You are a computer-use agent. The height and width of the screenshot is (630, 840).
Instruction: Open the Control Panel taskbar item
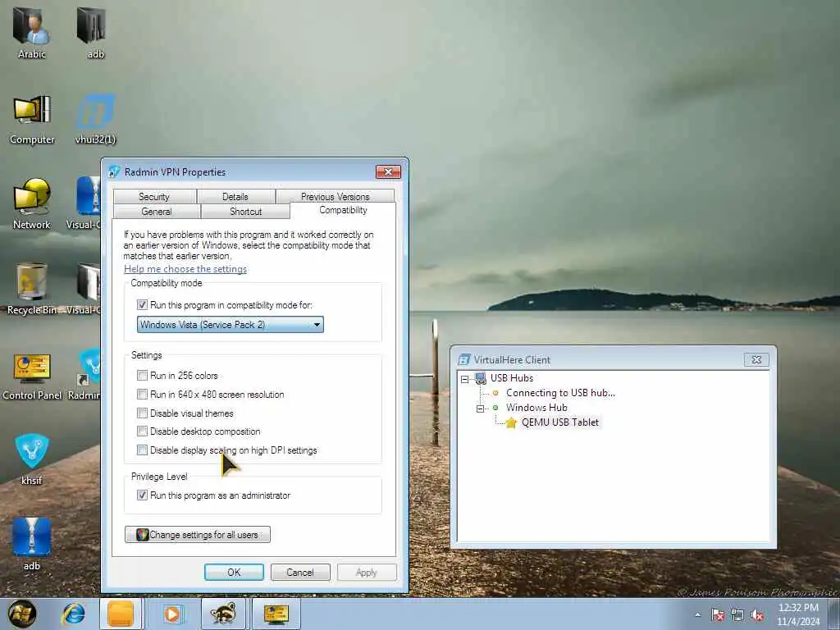(276, 614)
